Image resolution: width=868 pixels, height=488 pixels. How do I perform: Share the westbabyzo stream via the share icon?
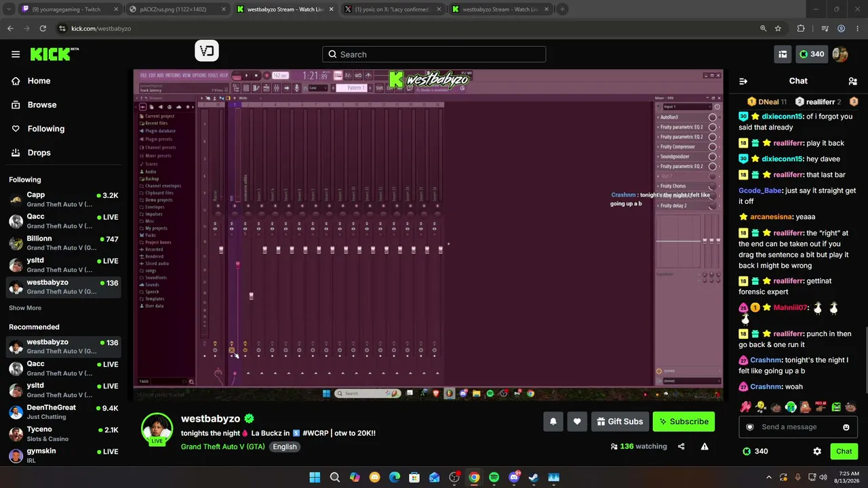(682, 447)
